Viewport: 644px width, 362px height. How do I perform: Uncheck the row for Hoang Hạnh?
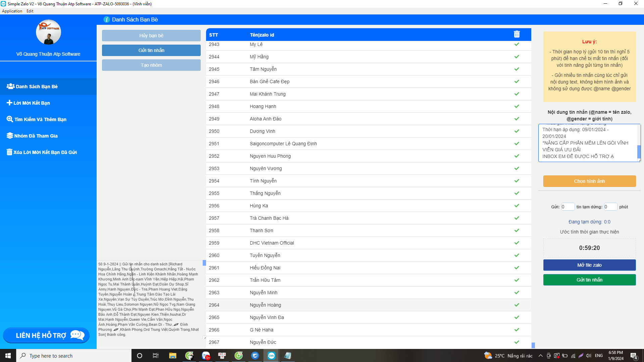(516, 106)
